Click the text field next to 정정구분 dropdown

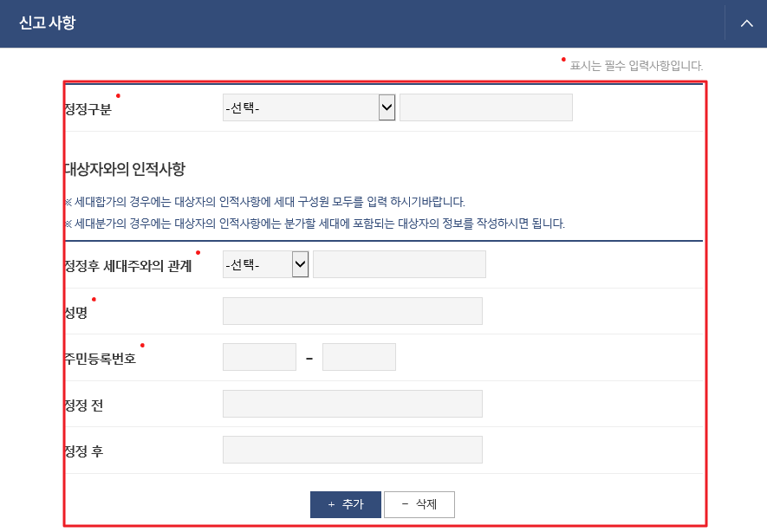[x=485, y=107]
